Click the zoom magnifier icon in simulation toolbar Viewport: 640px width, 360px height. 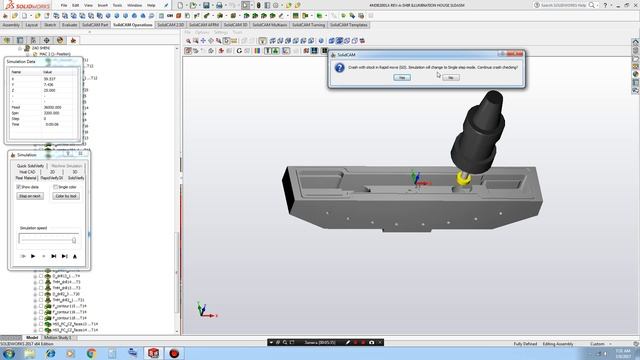click(188, 41)
